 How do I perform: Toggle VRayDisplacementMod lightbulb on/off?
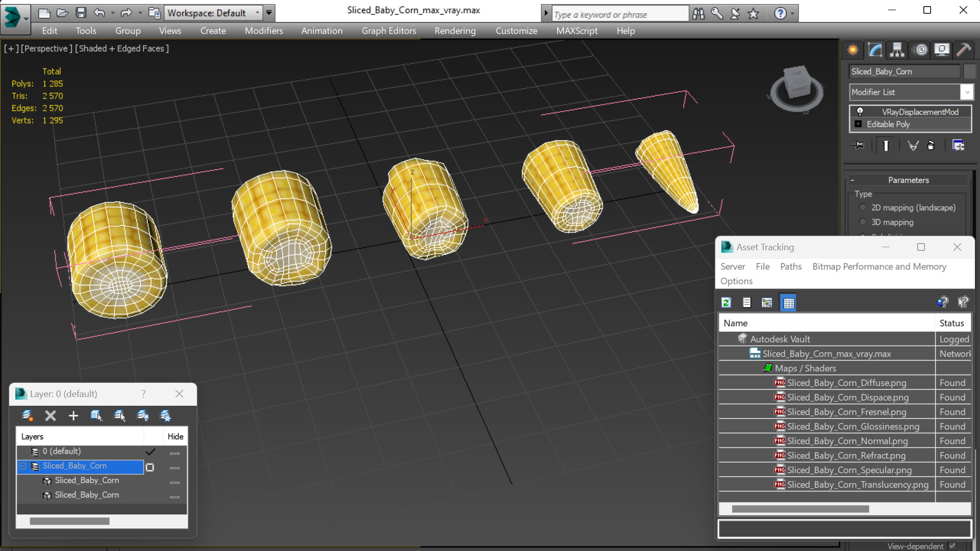click(x=860, y=112)
